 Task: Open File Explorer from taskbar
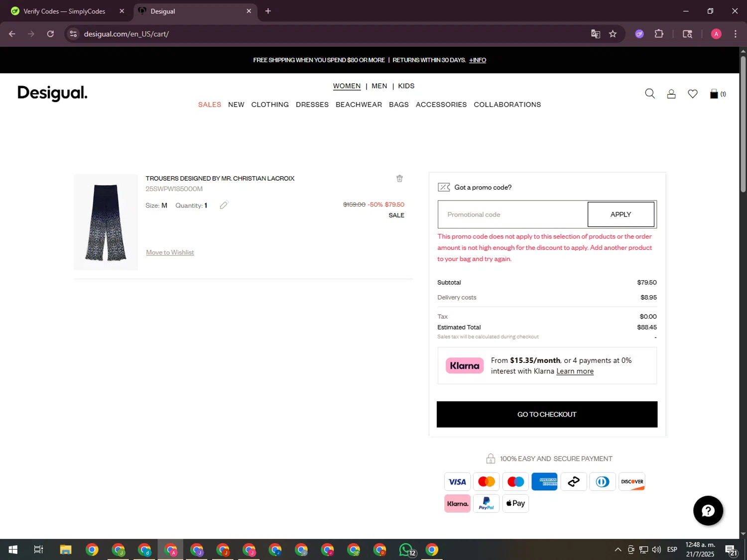[66, 550]
